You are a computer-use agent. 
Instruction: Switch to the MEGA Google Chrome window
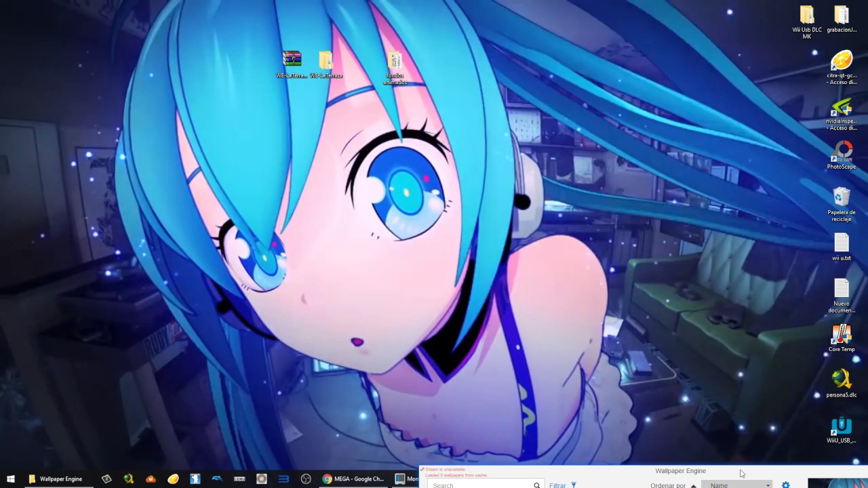(353, 479)
